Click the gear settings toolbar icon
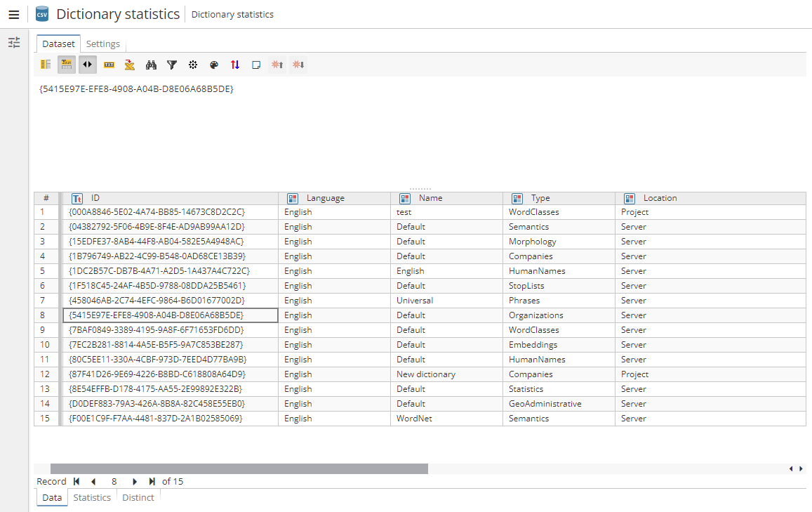The width and height of the screenshot is (812, 512). pos(193,65)
